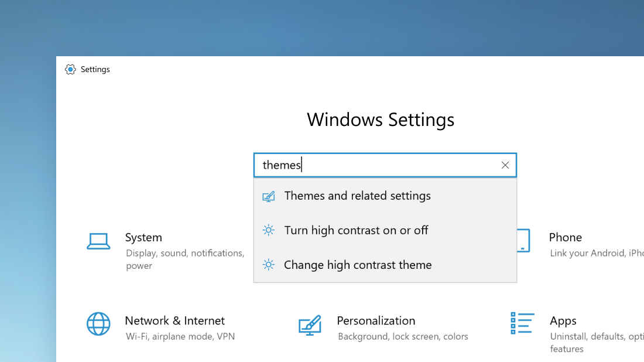
Task: Open the Personalization category heading
Action: 376,320
